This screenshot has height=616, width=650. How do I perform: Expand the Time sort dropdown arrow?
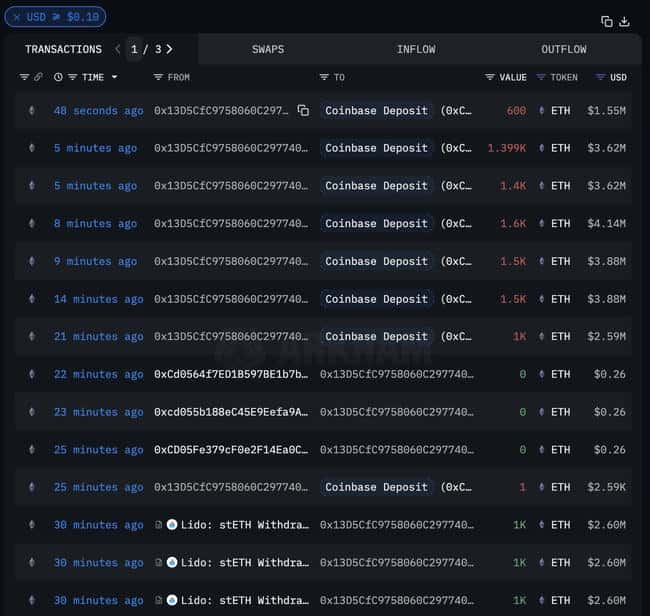[x=114, y=77]
